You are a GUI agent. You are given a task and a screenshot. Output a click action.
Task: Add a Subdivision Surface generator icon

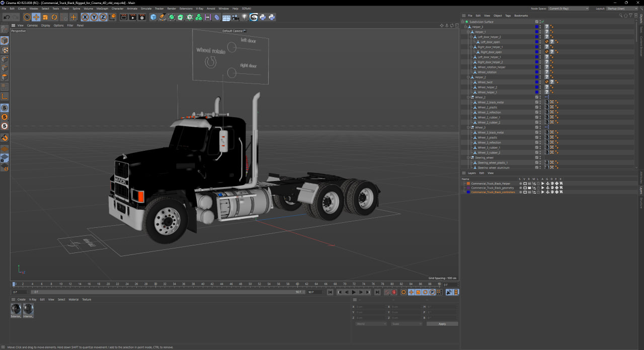172,17
